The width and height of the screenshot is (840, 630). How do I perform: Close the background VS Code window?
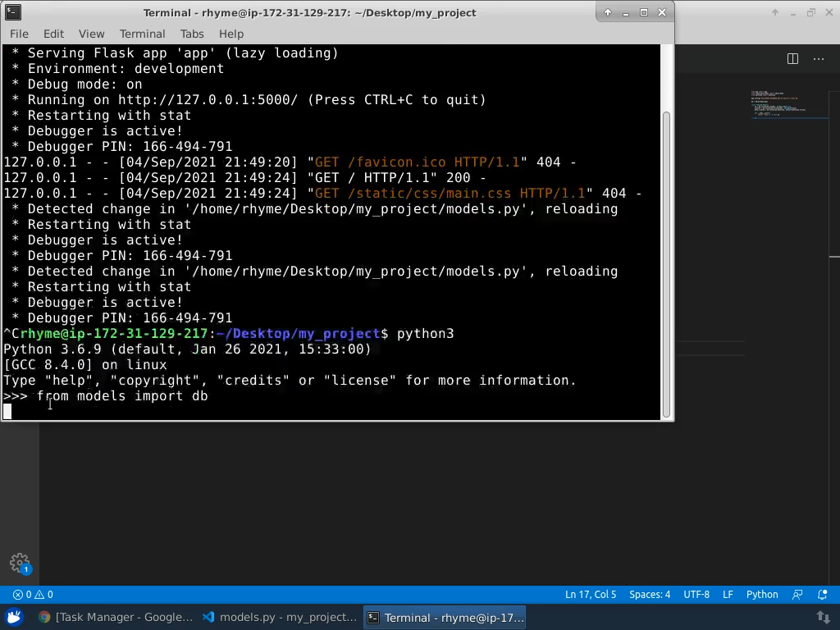(x=829, y=12)
